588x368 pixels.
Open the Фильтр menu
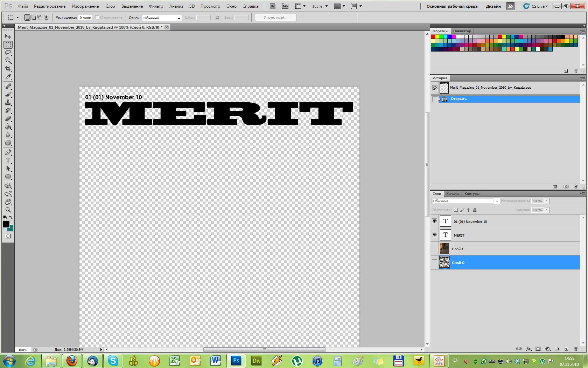[156, 6]
